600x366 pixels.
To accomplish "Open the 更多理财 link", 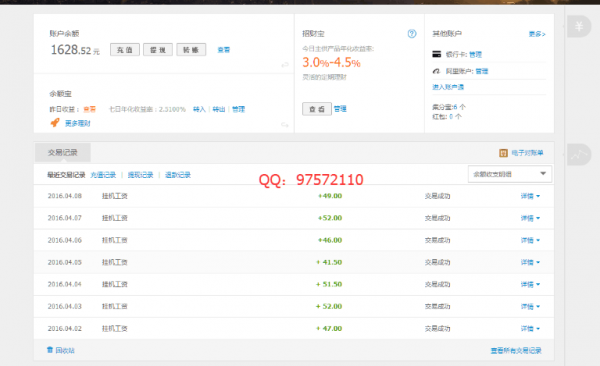I will [78, 123].
